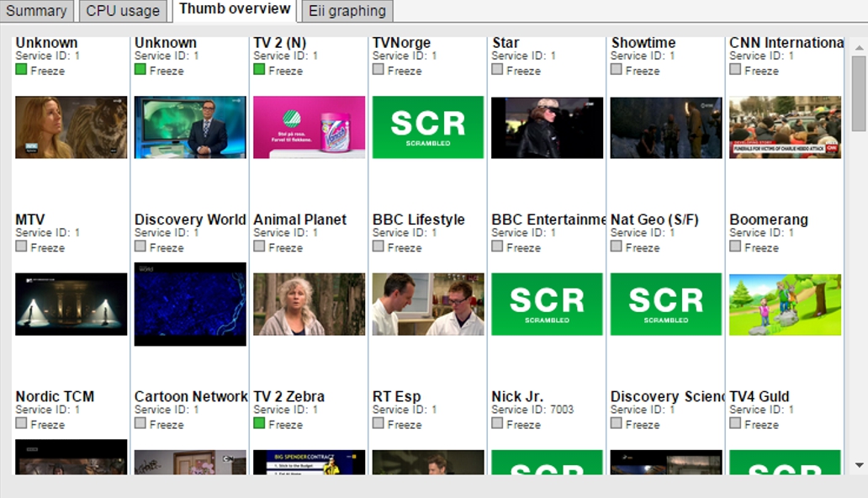Open the woman-and-tiger thumbnail

(x=71, y=127)
